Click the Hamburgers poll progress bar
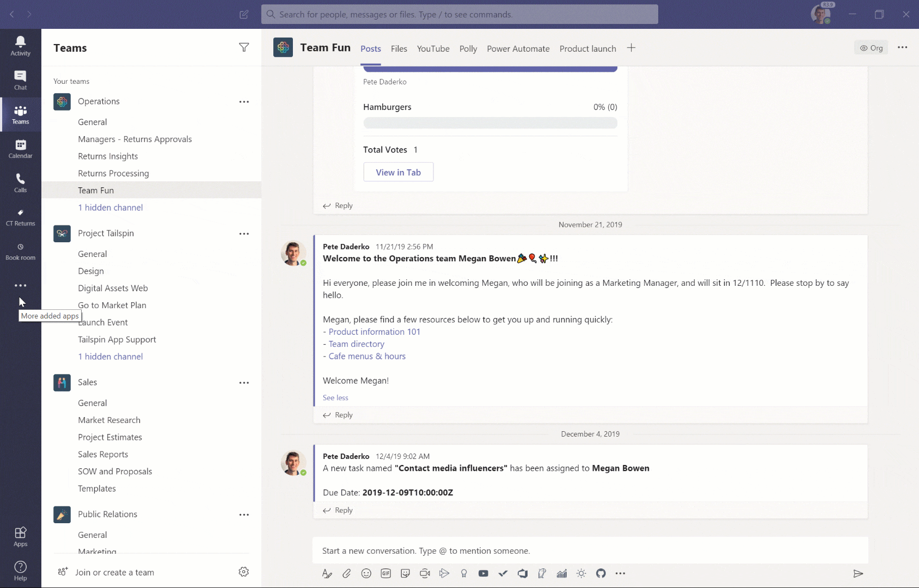This screenshot has height=588, width=919. (x=490, y=123)
